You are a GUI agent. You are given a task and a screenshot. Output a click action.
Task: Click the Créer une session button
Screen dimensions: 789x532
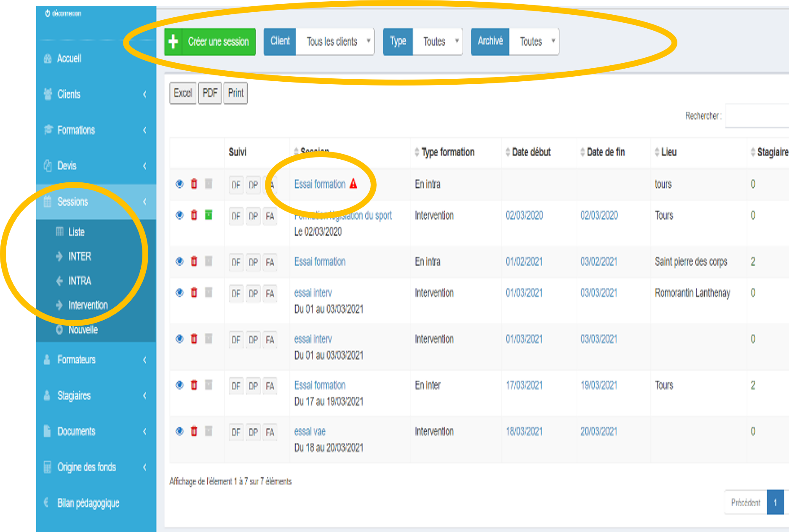[210, 42]
